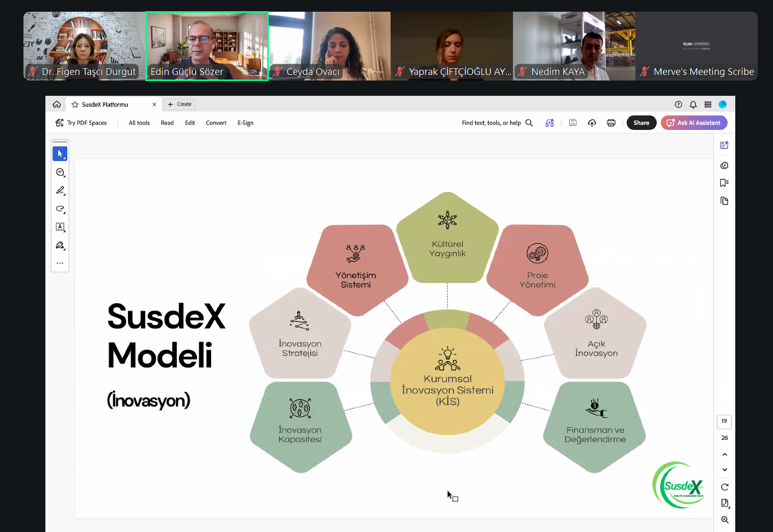The image size is (773, 532).
Task: Star the SusdeX Platformu document
Action: click(x=75, y=104)
